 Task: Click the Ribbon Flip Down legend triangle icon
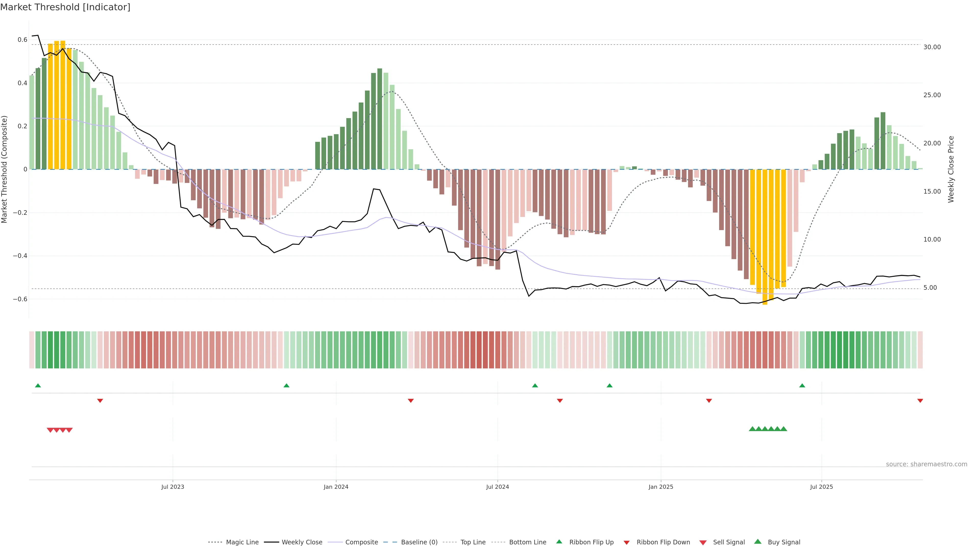click(x=627, y=543)
